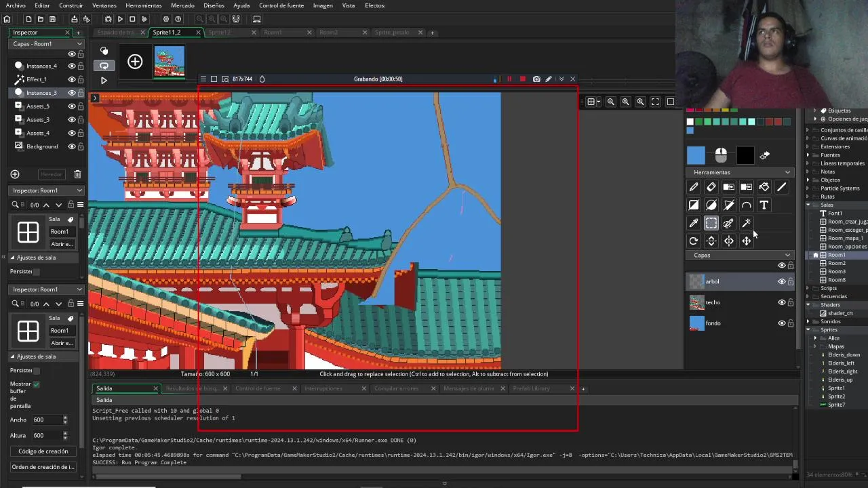This screenshot has width=868, height=488.
Task: Pause the recording in recorder bar
Action: click(509, 79)
